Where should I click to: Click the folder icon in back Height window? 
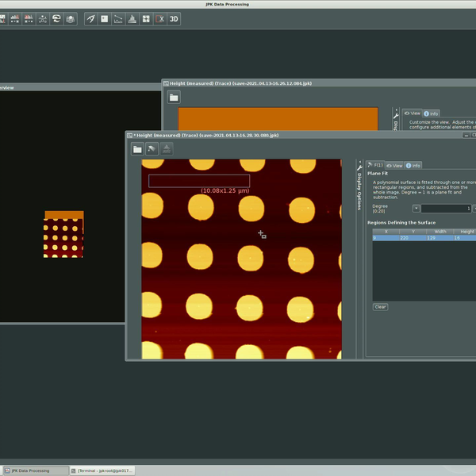point(173,97)
